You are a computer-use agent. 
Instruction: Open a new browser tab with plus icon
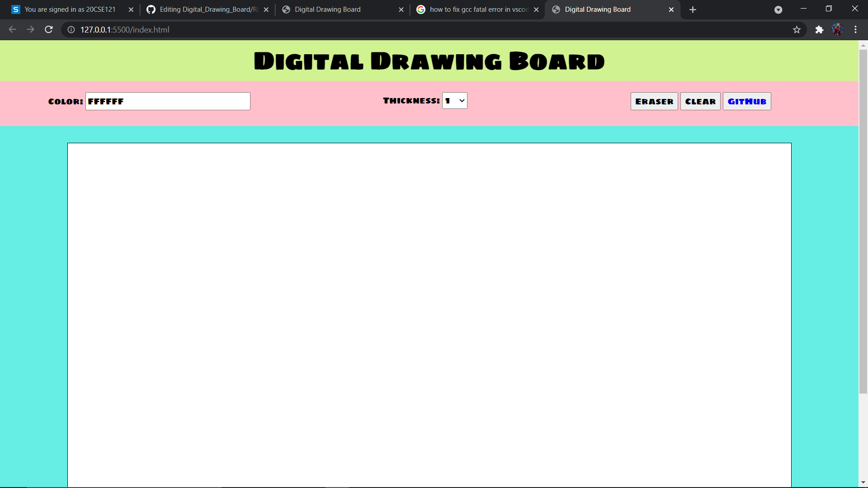(x=693, y=9)
